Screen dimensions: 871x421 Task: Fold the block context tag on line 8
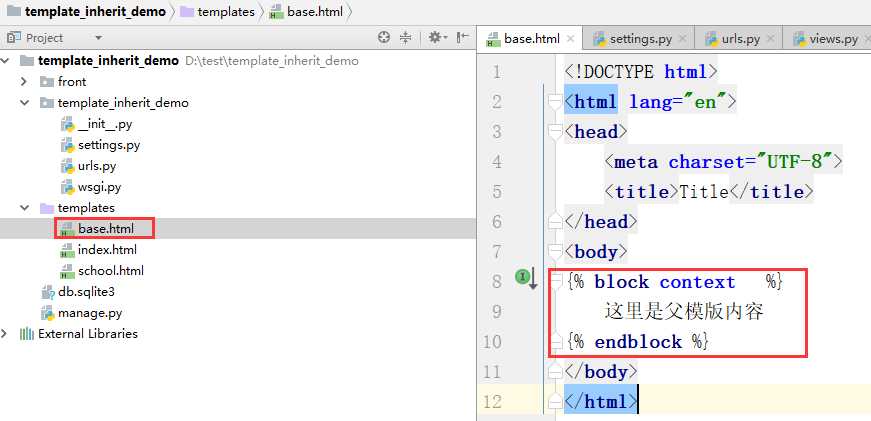click(x=557, y=282)
